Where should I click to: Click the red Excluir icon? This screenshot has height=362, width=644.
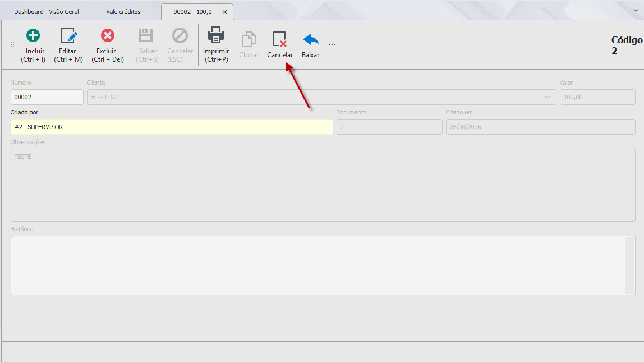[x=108, y=36]
